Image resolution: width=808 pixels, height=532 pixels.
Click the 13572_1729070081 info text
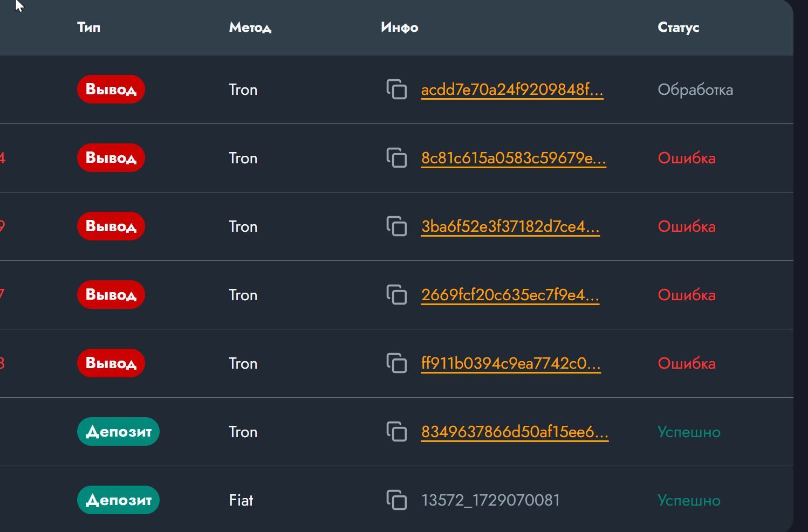pyautogui.click(x=490, y=500)
